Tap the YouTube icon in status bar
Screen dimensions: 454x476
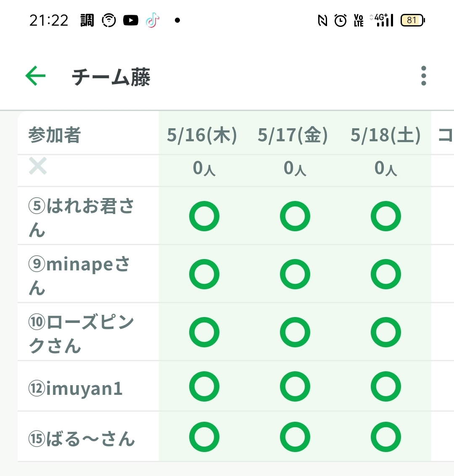(131, 20)
